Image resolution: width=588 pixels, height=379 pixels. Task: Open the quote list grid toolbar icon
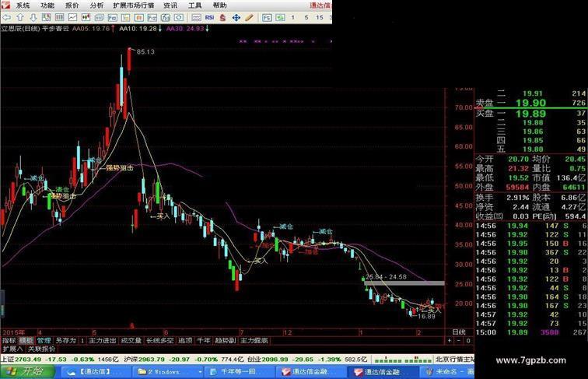click(59, 18)
